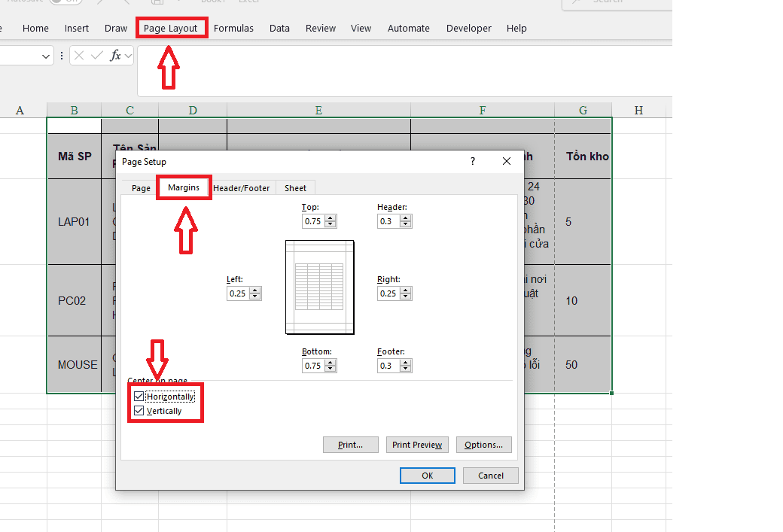Click into the formula bar input area
The image size is (783, 532).
point(404,71)
